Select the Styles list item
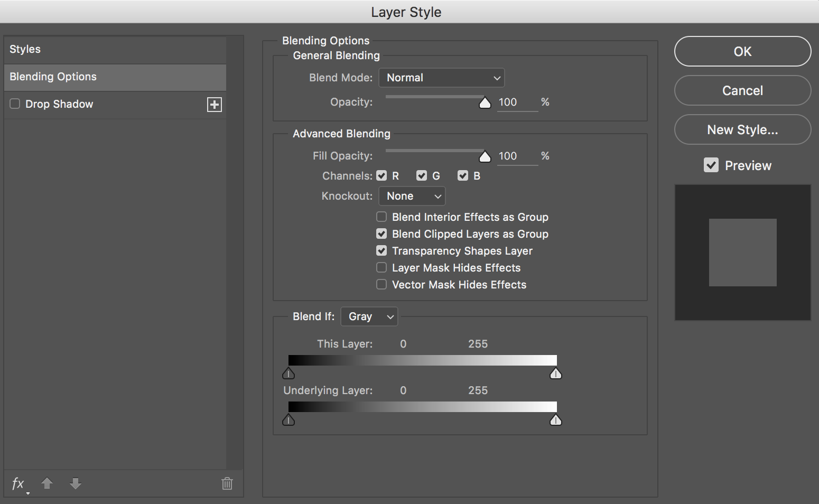 115,50
